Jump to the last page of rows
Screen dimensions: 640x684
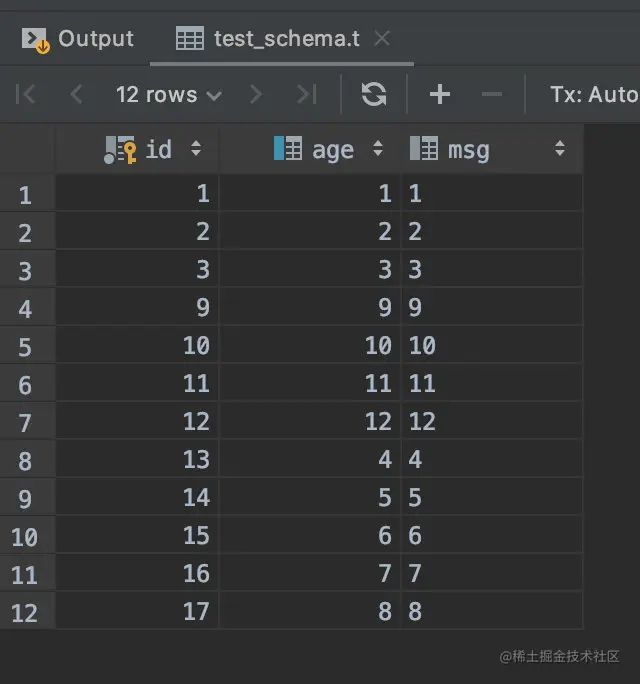[307, 94]
